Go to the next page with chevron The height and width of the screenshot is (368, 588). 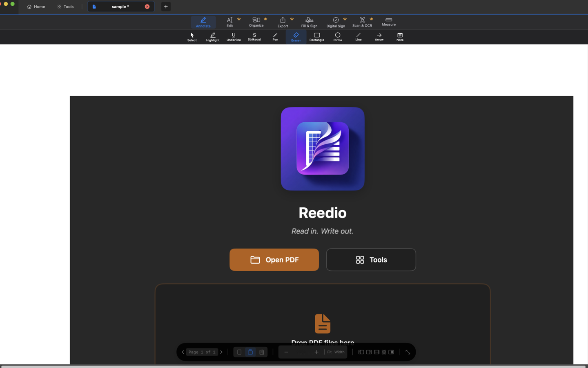click(221, 352)
